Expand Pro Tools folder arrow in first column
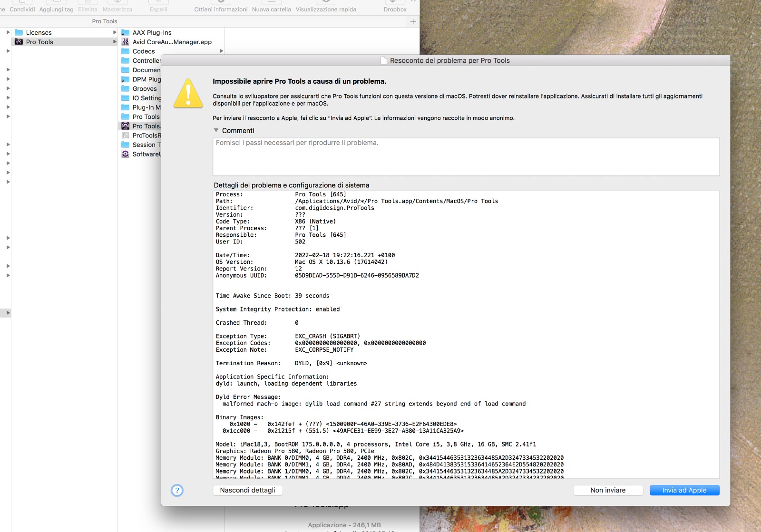The image size is (761, 532). click(115, 42)
